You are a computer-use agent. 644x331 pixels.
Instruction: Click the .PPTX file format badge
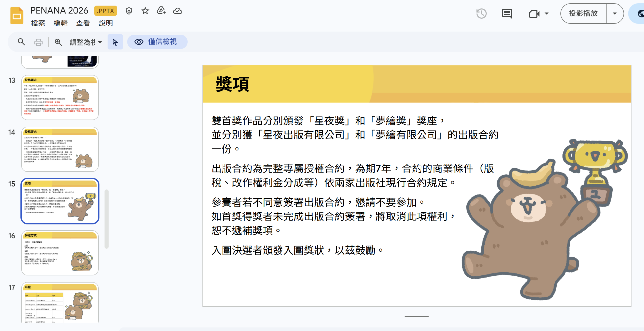[106, 11]
